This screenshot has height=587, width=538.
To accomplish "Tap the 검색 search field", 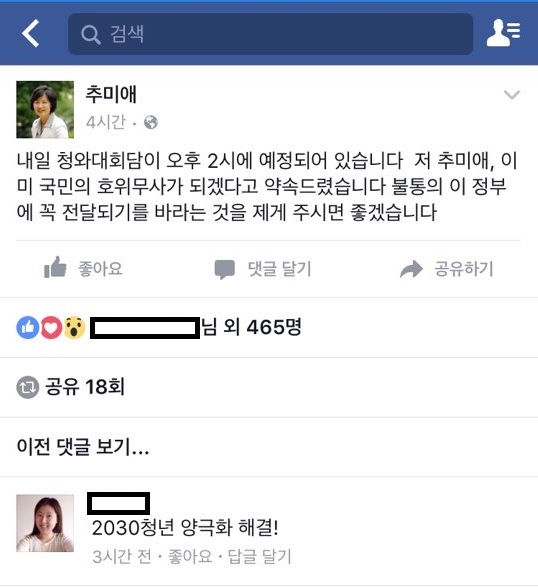I will (270, 34).
